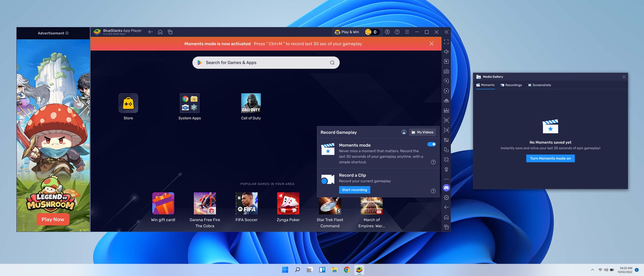Click the recent apps icon in title bar
Image resolution: width=644 pixels, height=276 pixels.
170,32
